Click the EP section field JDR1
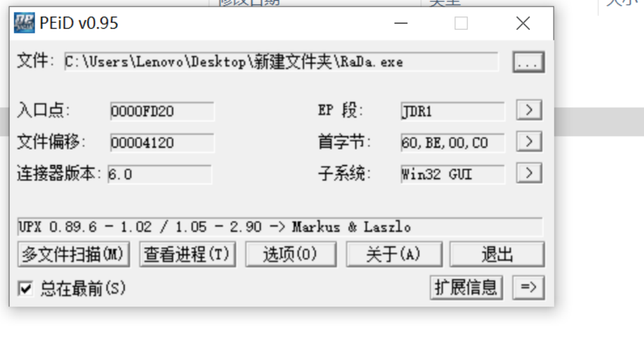This screenshot has width=644, height=339. click(x=453, y=111)
